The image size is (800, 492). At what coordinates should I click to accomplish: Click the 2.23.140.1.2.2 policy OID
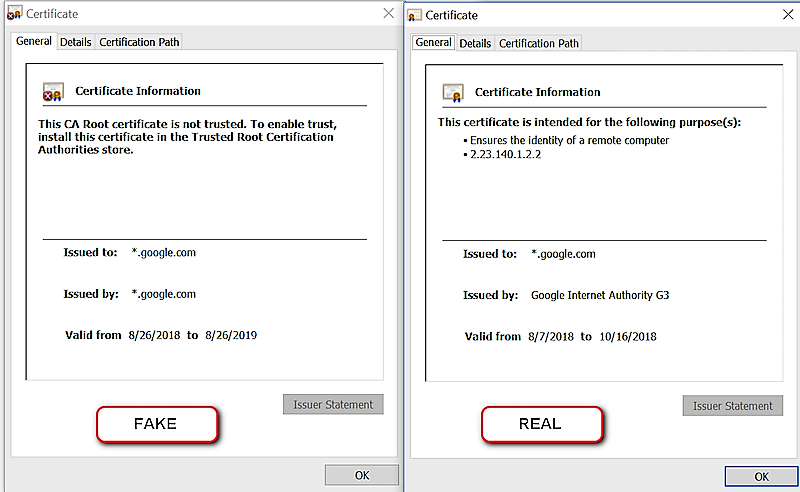[505, 155]
